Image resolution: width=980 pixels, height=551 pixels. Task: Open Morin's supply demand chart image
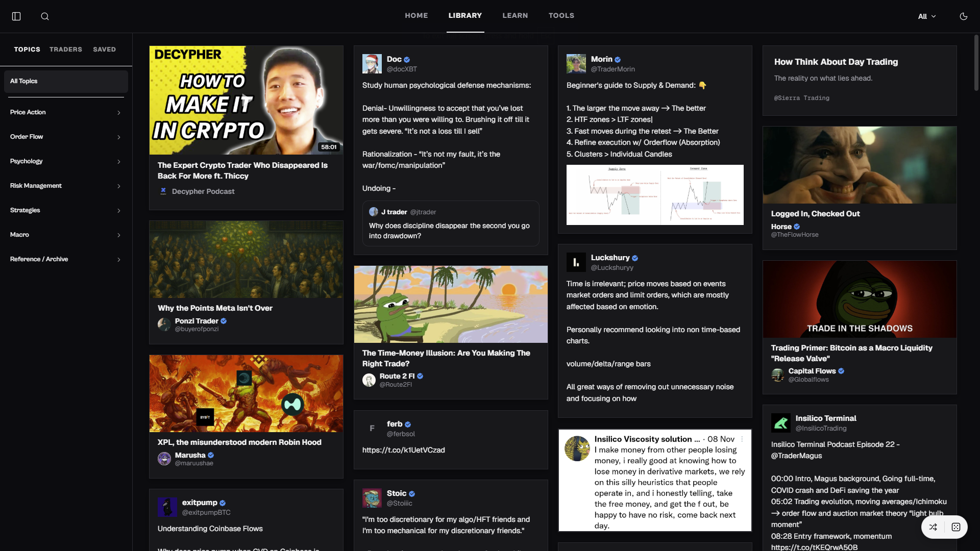[x=655, y=195]
